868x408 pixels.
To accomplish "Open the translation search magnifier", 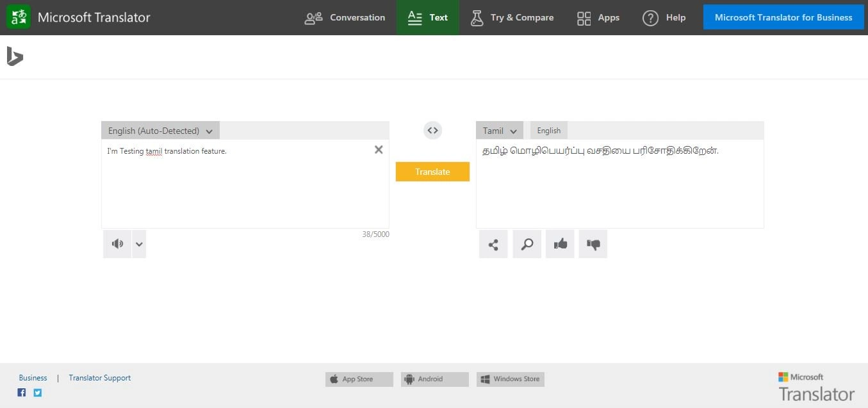I will click(527, 243).
